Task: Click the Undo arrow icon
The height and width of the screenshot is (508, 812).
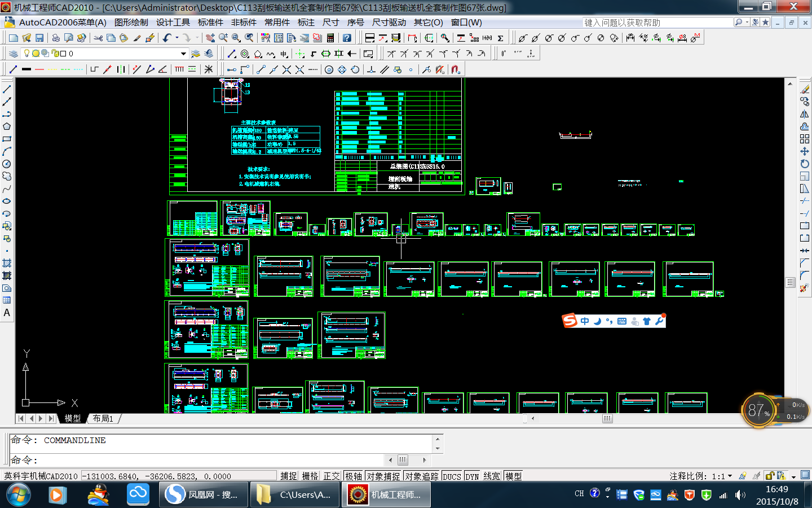Action: (x=167, y=38)
